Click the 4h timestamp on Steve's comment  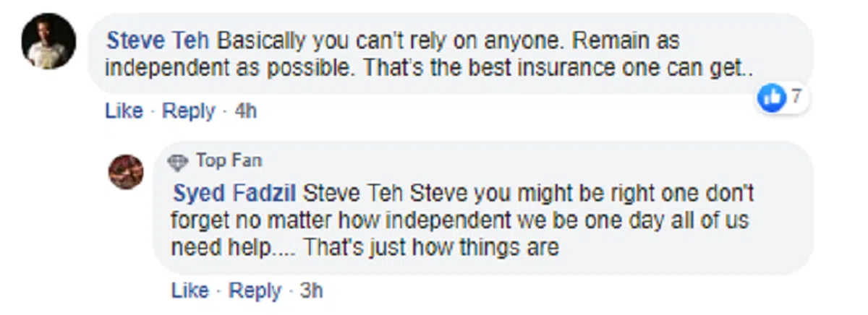(x=246, y=111)
